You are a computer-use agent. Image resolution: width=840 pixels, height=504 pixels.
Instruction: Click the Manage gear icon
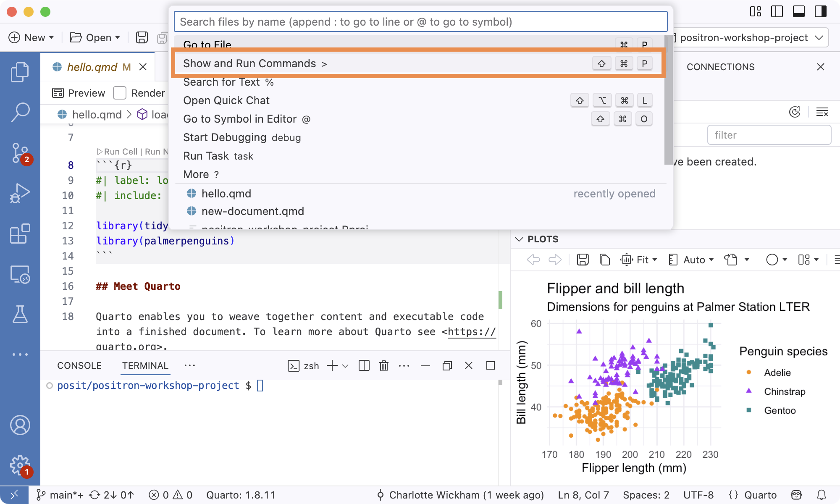(20, 465)
